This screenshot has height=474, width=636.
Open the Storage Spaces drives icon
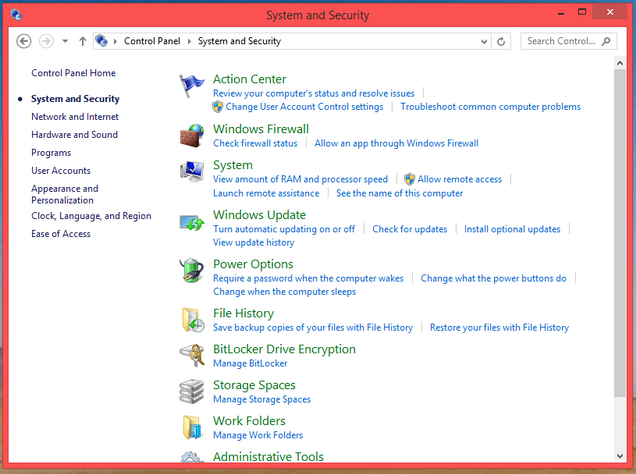[191, 391]
